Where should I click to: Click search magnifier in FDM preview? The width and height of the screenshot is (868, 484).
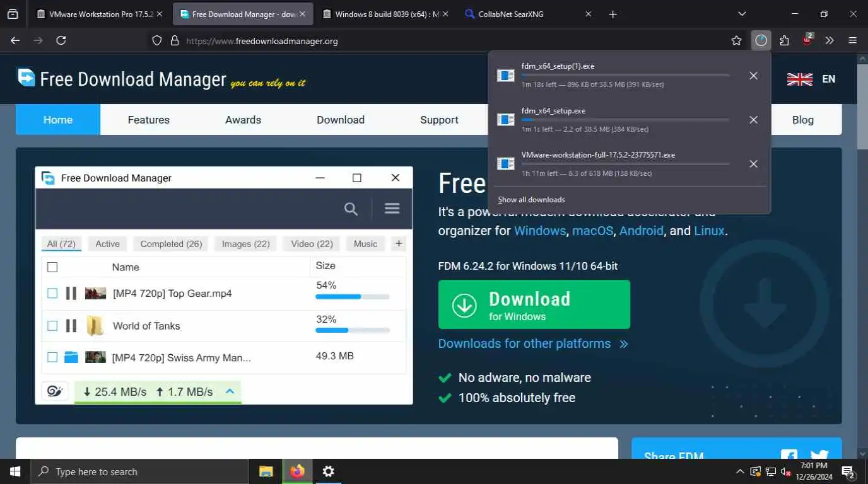click(x=351, y=209)
